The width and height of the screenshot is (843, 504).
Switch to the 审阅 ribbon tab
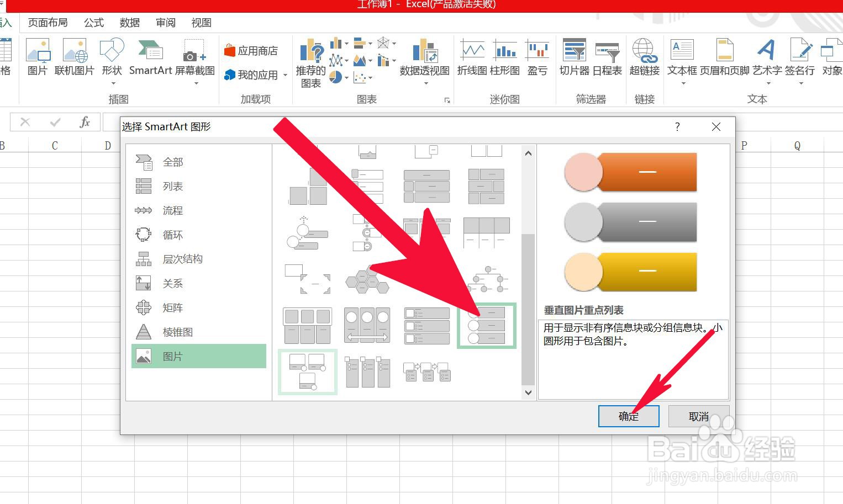tap(165, 23)
